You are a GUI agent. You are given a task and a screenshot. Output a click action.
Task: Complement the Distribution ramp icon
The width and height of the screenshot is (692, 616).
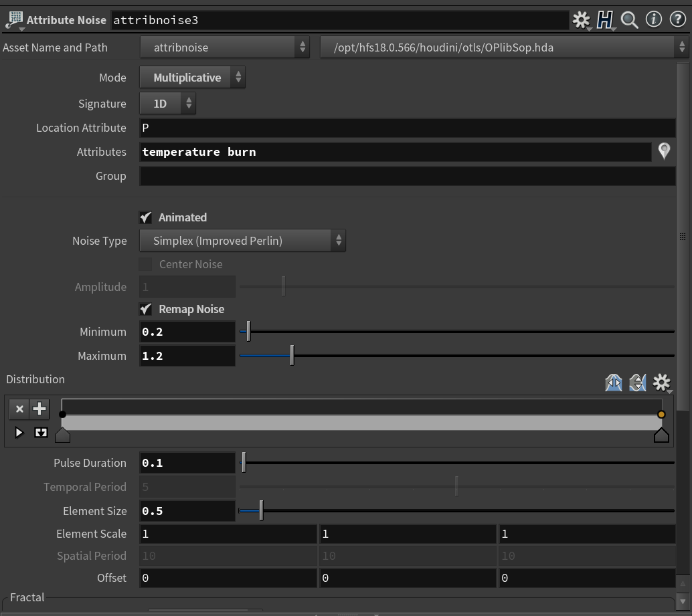point(638,383)
